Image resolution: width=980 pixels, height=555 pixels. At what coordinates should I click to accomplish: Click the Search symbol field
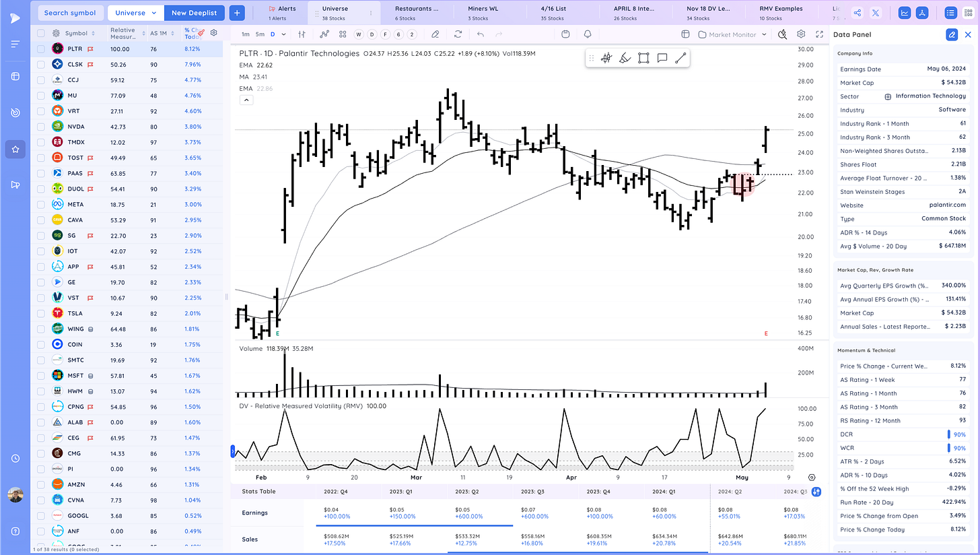71,12
